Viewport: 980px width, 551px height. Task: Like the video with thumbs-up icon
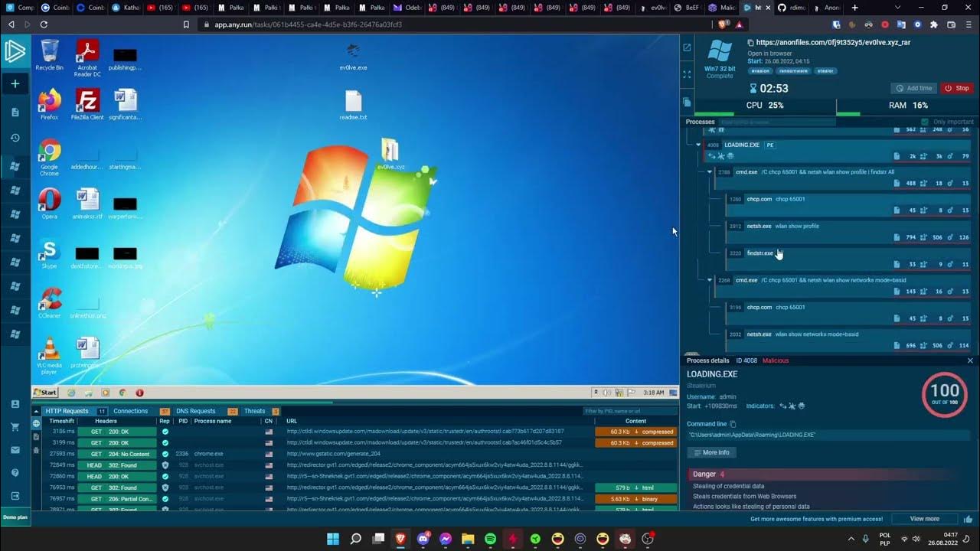[969, 518]
